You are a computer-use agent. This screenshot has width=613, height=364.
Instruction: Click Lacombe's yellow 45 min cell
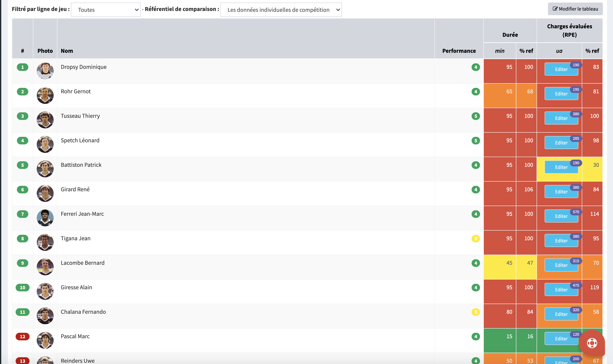[500, 267]
